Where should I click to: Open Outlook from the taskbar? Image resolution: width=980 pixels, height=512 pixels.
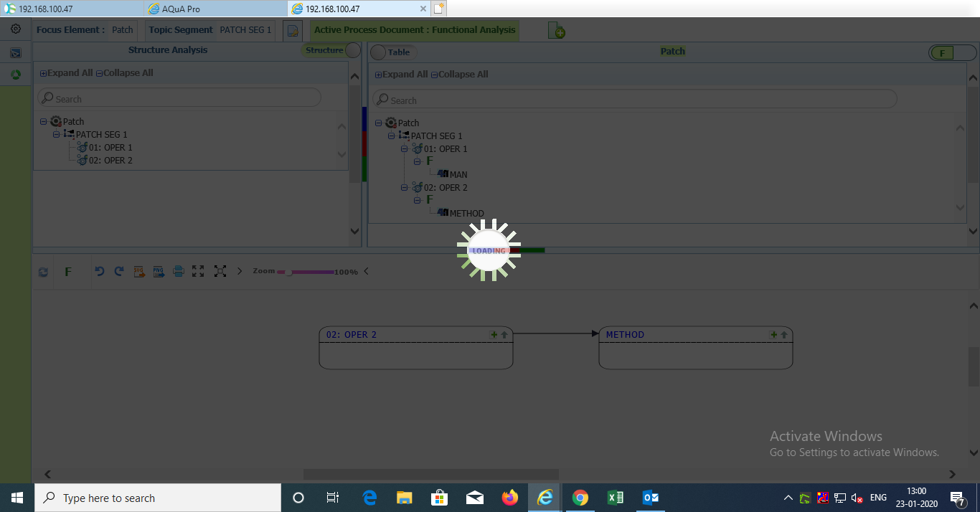click(651, 498)
